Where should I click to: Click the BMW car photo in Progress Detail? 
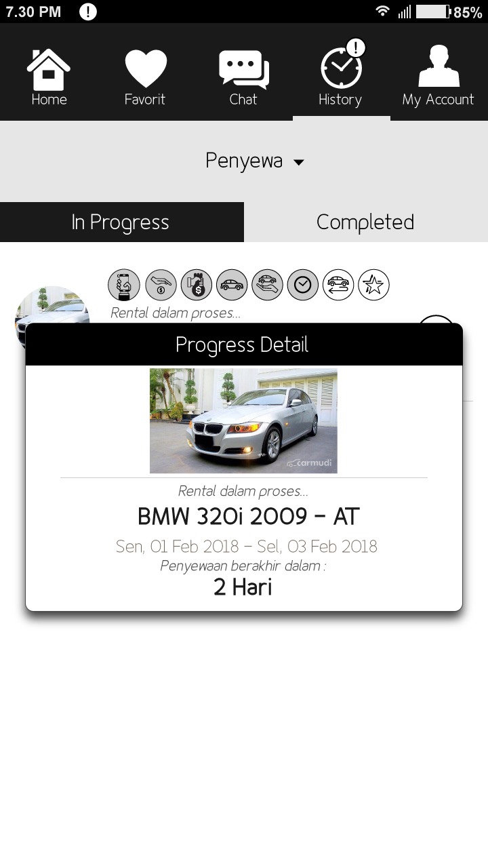coord(243,421)
